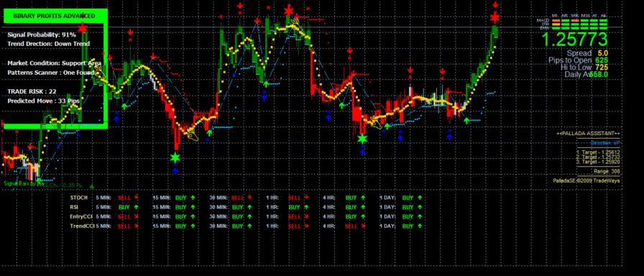Screen dimensions: 644x276
Task: Click the orange STR M1 signal bar
Action: [556, 24]
